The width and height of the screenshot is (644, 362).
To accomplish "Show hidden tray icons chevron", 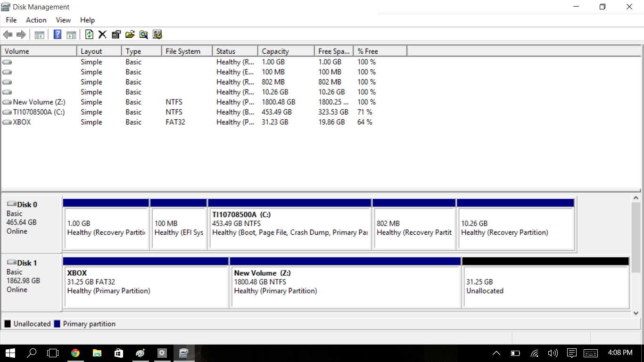I will pos(496,353).
